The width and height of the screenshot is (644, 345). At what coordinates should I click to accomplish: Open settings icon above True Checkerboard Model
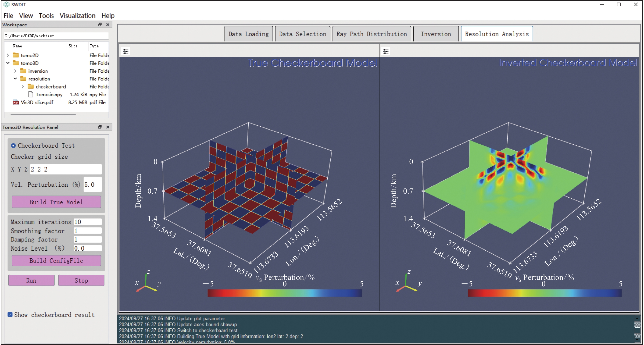coord(125,51)
